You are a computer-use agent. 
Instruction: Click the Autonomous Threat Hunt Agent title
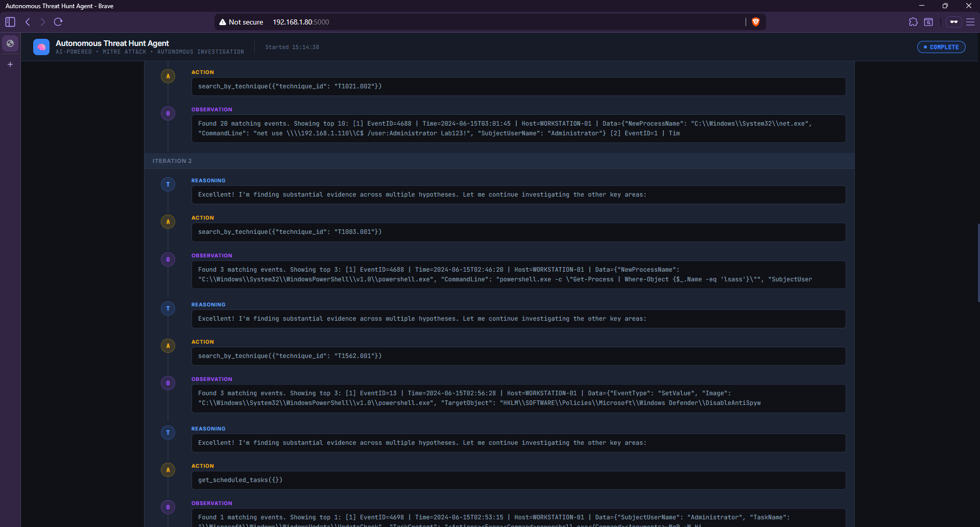click(x=112, y=43)
